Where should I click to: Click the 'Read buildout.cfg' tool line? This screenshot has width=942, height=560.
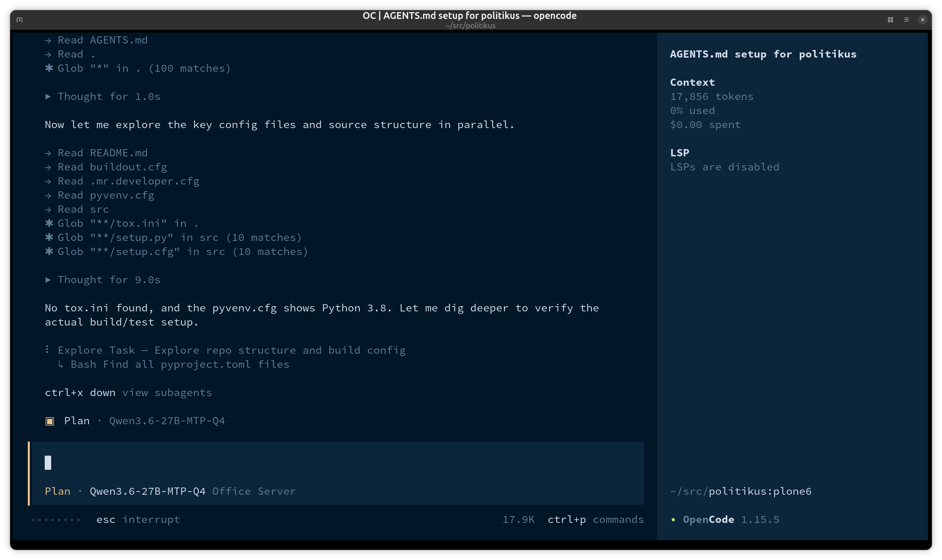pyautogui.click(x=106, y=167)
